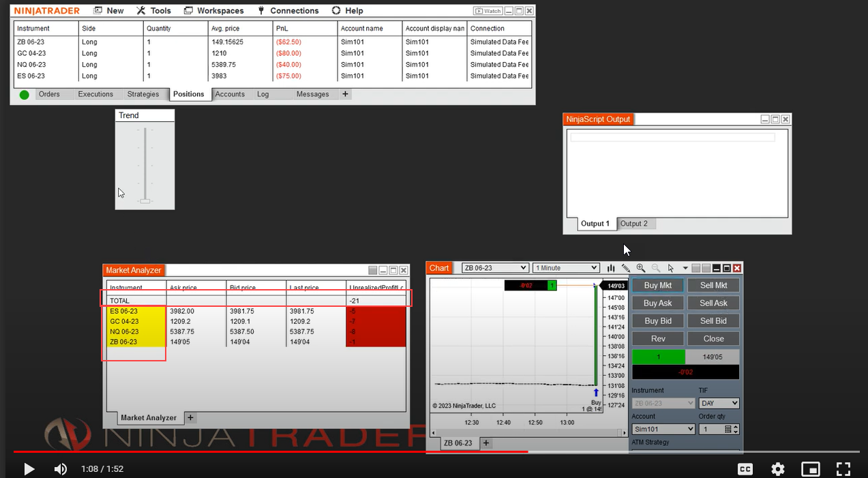868x478 pixels.
Task: Open chart instrument dropdown ZB 06-23
Action: tap(495, 268)
